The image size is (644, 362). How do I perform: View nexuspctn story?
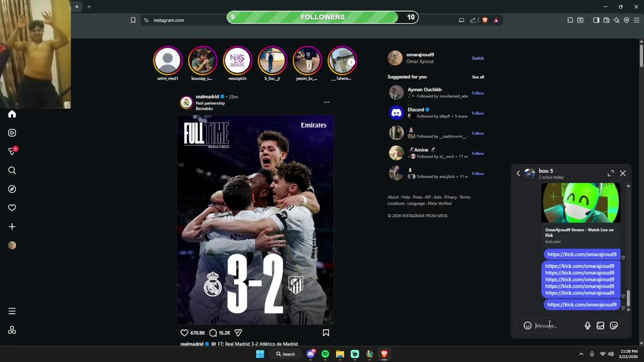click(x=237, y=61)
